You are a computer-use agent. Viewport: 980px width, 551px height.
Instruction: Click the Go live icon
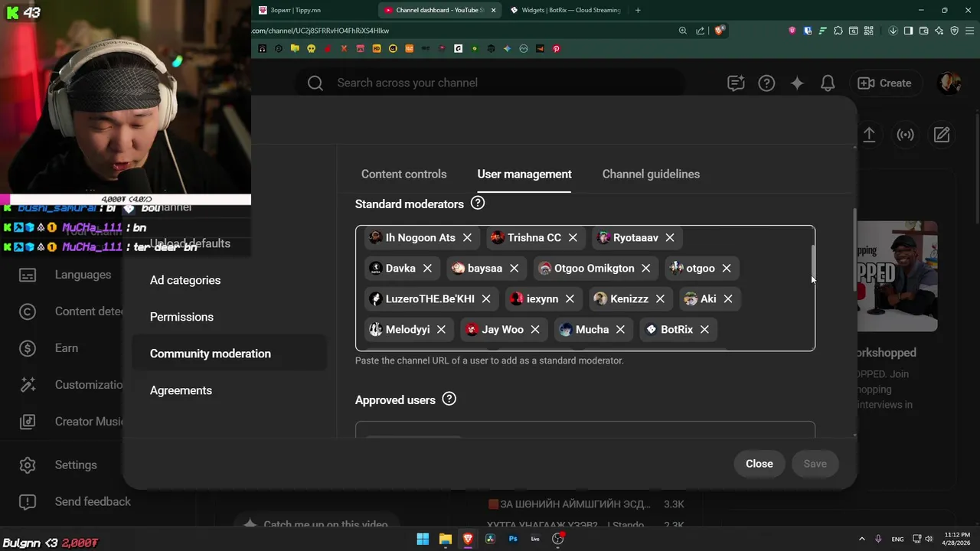(906, 135)
